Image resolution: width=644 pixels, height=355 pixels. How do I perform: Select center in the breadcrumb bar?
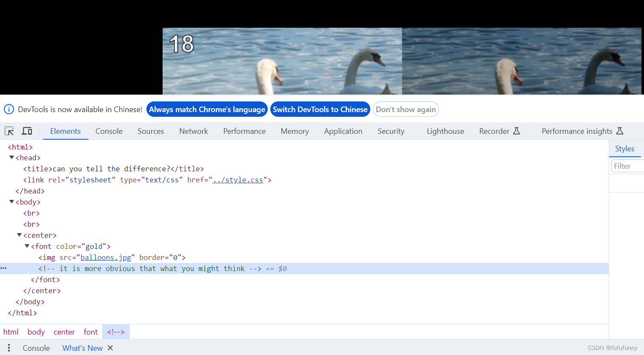pos(64,332)
